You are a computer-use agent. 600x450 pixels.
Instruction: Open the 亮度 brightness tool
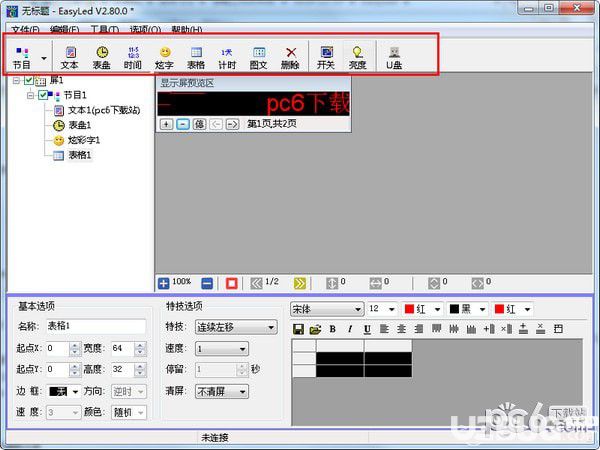pyautogui.click(x=357, y=58)
